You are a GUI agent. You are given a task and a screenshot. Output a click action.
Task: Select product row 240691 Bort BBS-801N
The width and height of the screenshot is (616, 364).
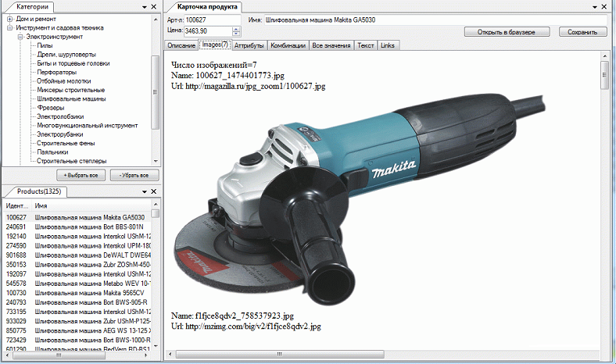tap(77, 227)
